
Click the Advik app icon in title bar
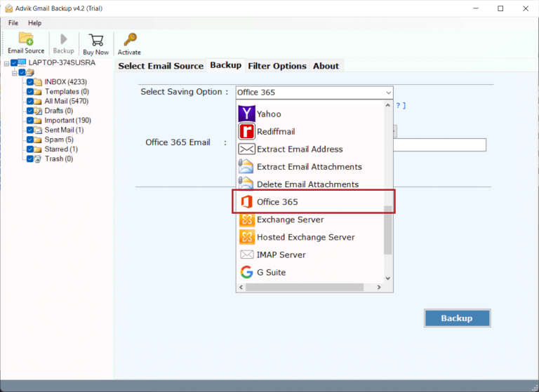(x=9, y=8)
